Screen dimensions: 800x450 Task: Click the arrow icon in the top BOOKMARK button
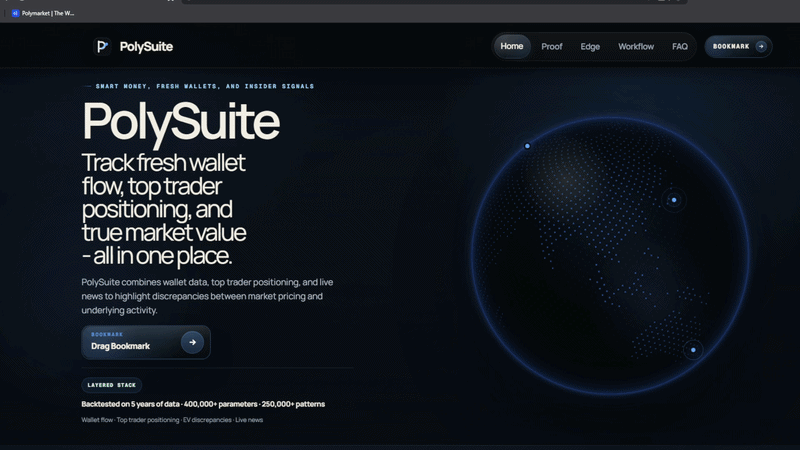click(761, 46)
